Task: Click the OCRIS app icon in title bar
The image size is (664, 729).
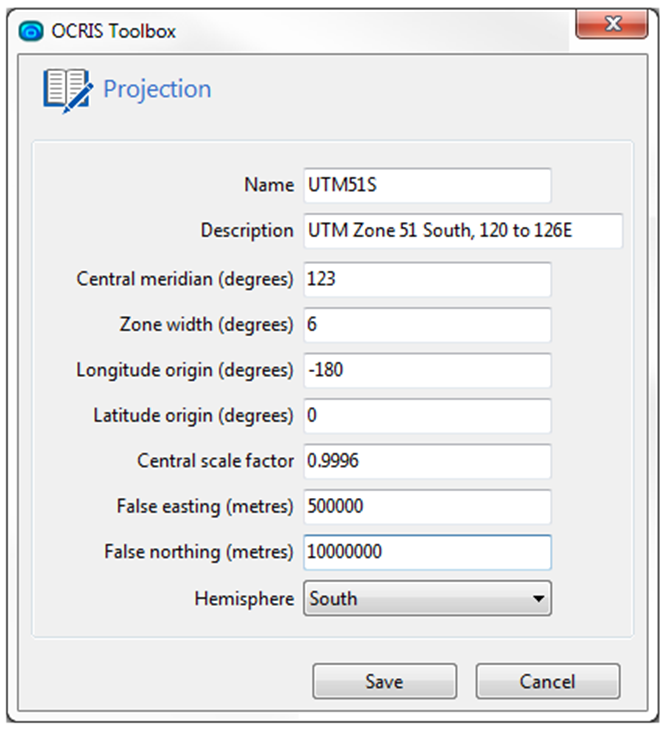Action: [31, 32]
